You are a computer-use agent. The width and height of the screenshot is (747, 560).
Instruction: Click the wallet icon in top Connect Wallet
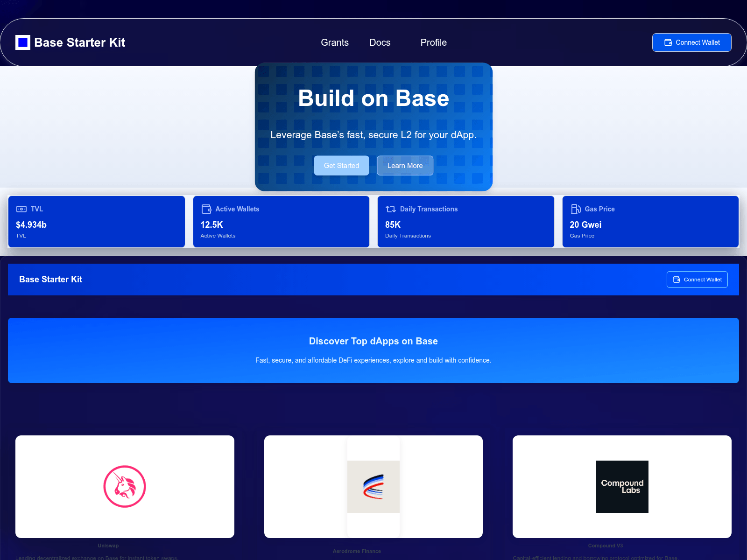pos(668,42)
